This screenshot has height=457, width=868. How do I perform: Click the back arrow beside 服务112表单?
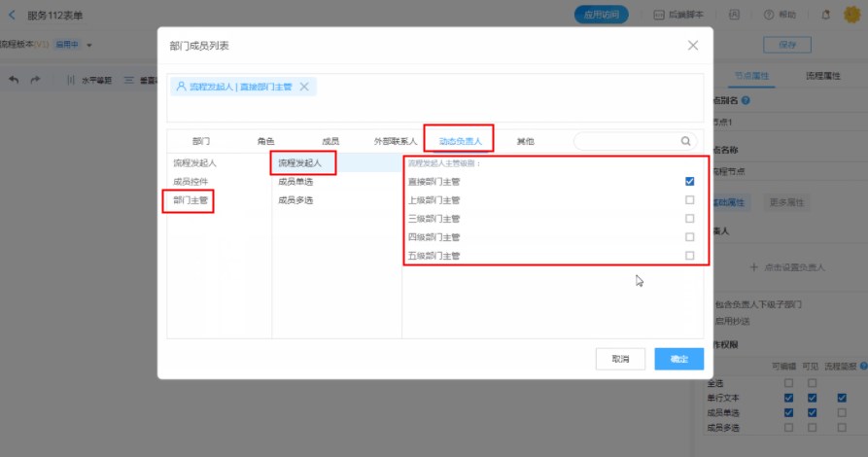(12, 15)
